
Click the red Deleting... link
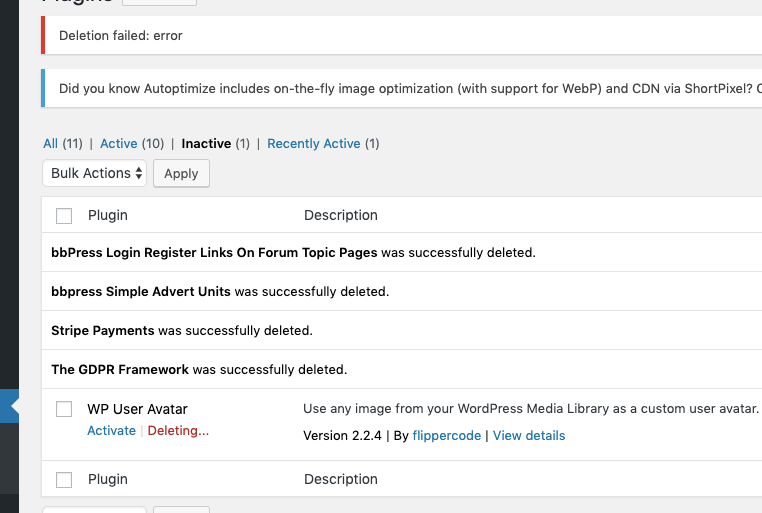click(178, 431)
